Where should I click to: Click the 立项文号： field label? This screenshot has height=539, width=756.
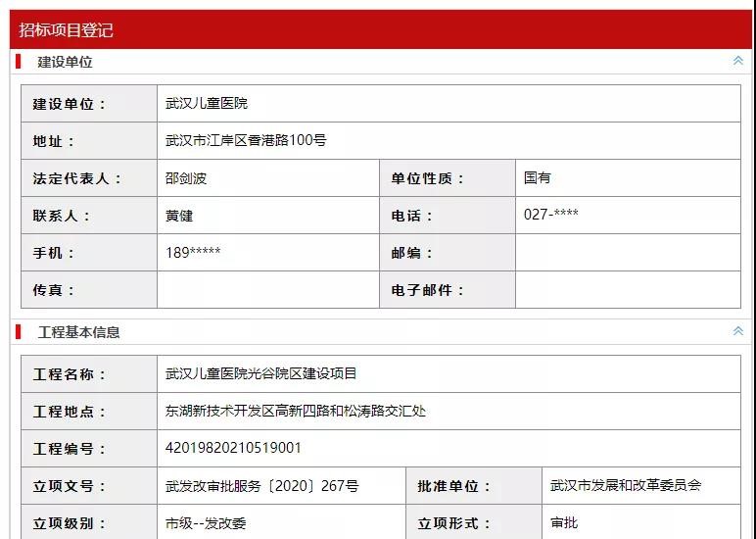[70, 486]
